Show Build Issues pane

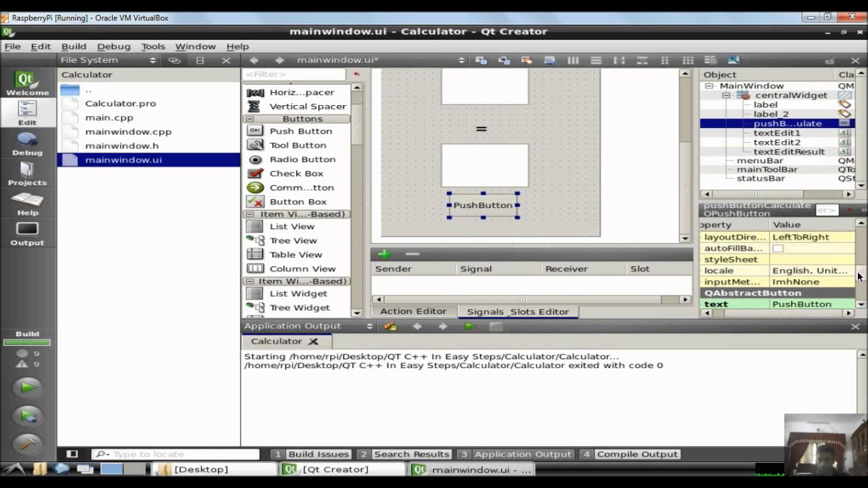(311, 454)
